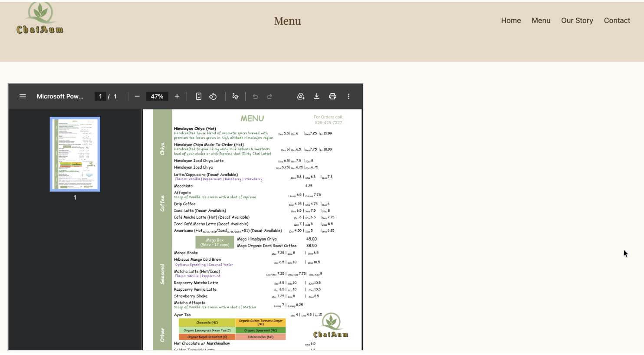
Task: Open the PDF viewer more actions menu
Action: point(348,96)
